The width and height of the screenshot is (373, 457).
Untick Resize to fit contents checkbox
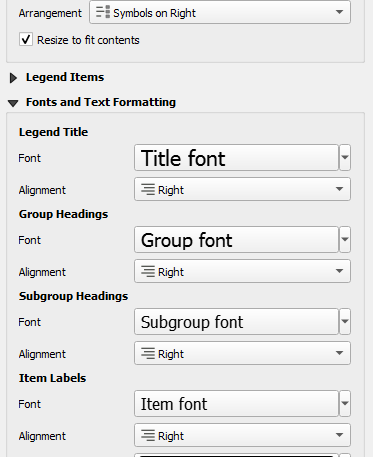pyautogui.click(x=26, y=40)
